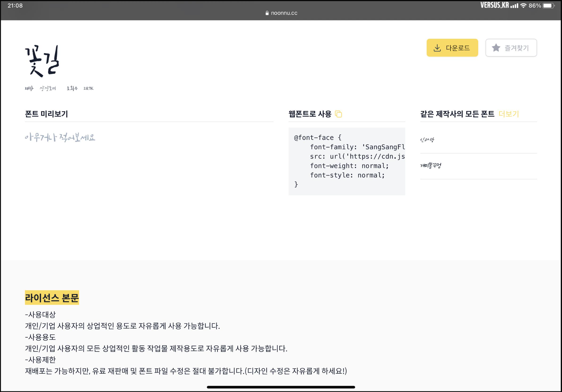The height and width of the screenshot is (392, 562).
Task: Tap the cellular signal bars icon
Action: click(x=514, y=6)
